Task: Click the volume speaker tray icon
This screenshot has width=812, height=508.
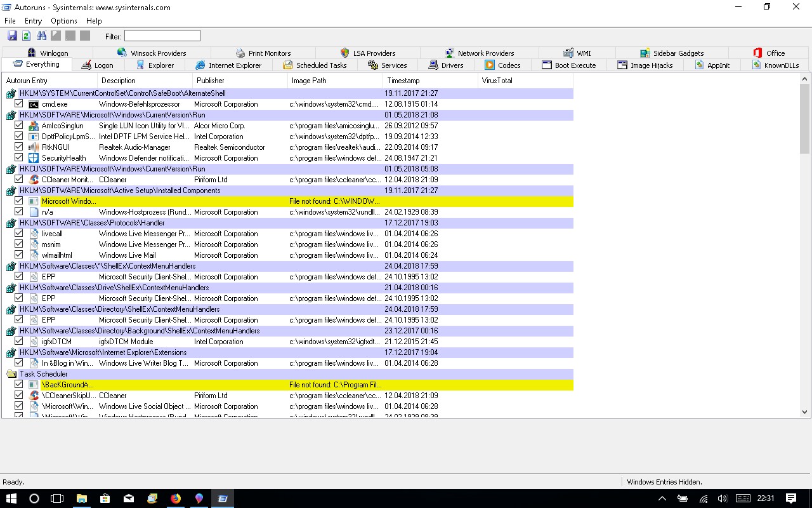Action: point(722,498)
